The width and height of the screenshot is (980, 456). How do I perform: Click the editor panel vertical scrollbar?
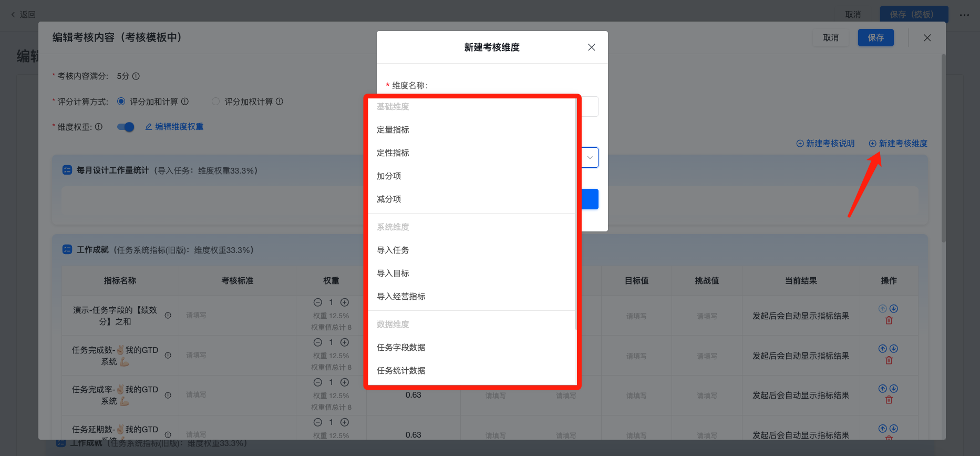tap(943, 147)
